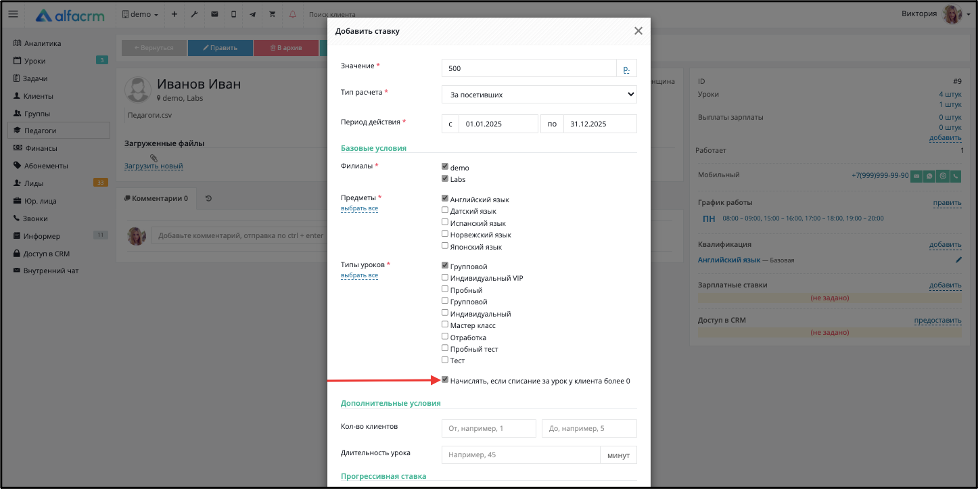Switch to the Комментарии 0 tab
The image size is (979, 489).
coord(156,198)
